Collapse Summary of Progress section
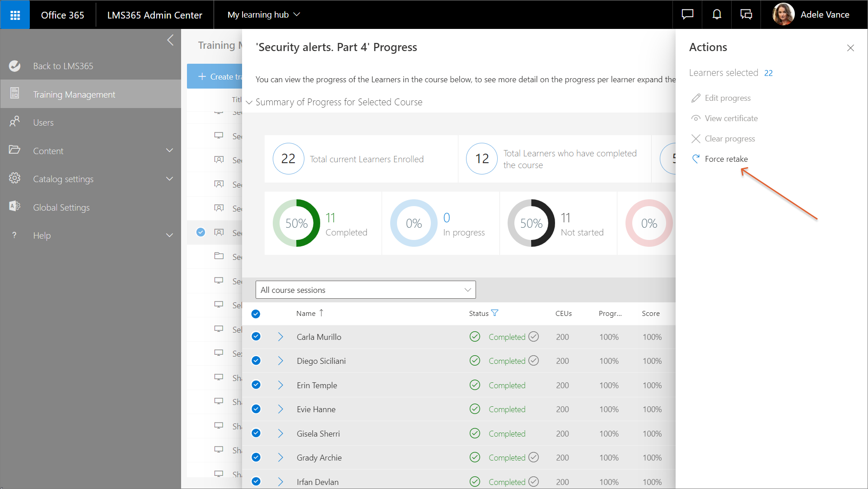The width and height of the screenshot is (868, 489). click(x=249, y=102)
